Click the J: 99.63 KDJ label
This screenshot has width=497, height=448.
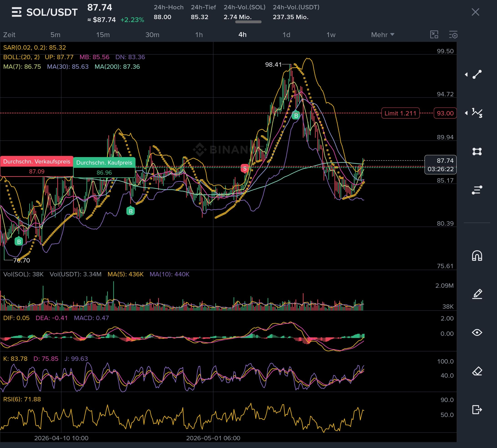pos(76,359)
